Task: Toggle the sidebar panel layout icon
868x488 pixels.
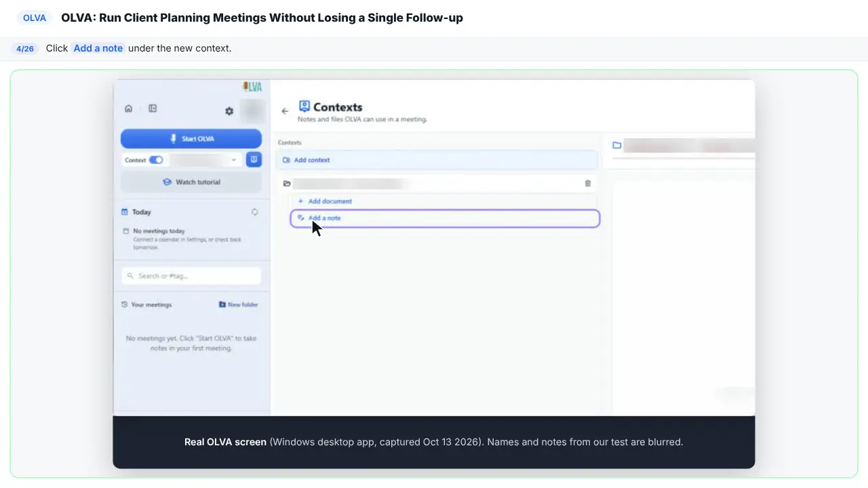Action: click(x=153, y=108)
